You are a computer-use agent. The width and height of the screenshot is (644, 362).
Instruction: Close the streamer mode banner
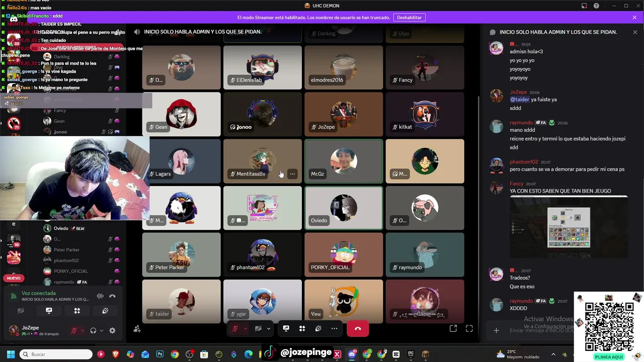point(634,17)
